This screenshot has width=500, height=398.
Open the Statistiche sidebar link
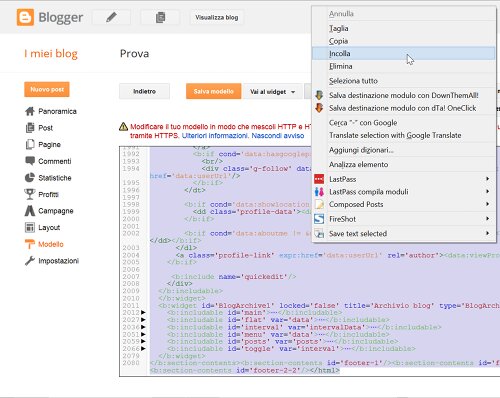(x=55, y=177)
